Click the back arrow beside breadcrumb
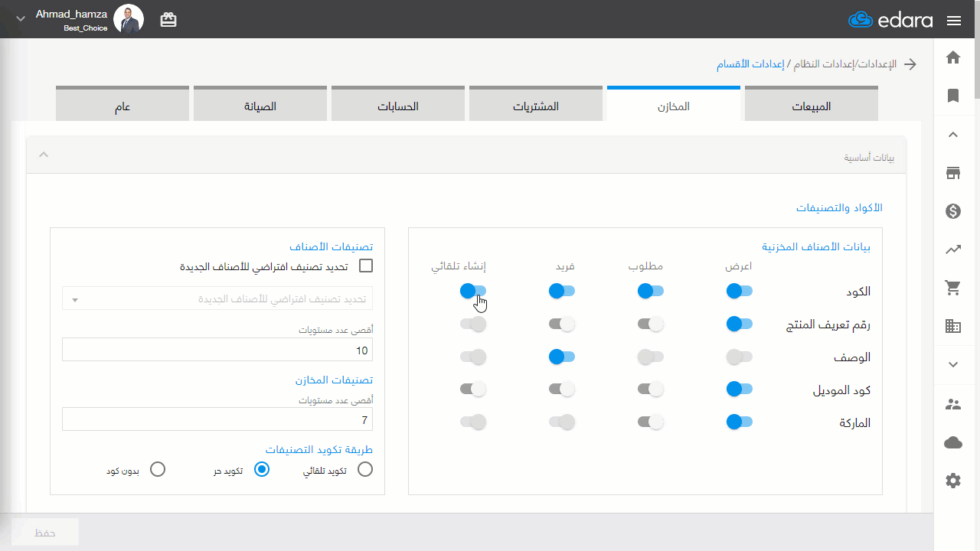 click(x=910, y=64)
